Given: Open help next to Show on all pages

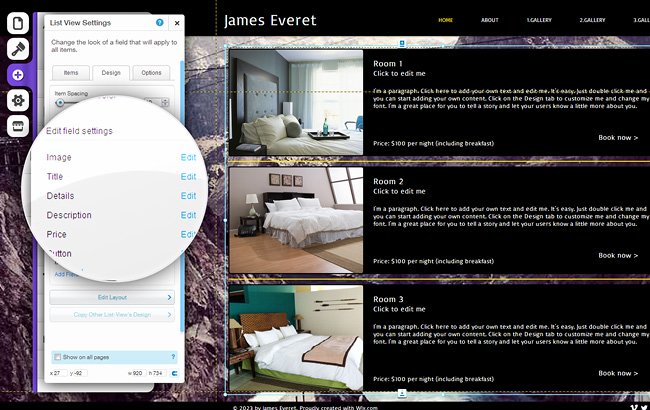Looking at the screenshot, I should tap(173, 357).
